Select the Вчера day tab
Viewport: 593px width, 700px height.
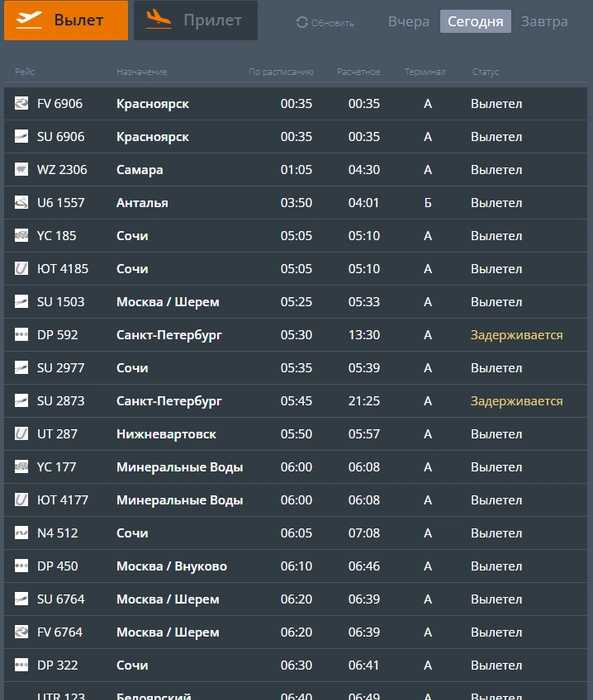click(x=409, y=21)
